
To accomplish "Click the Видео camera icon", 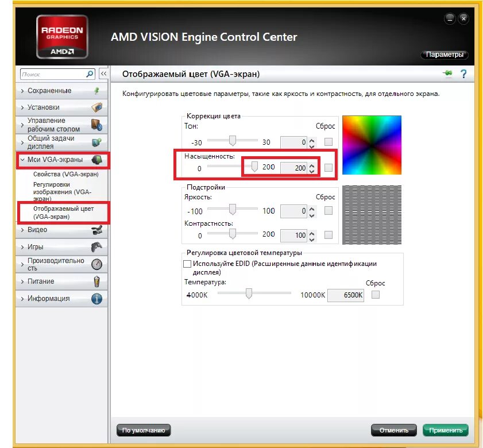I will (x=96, y=230).
